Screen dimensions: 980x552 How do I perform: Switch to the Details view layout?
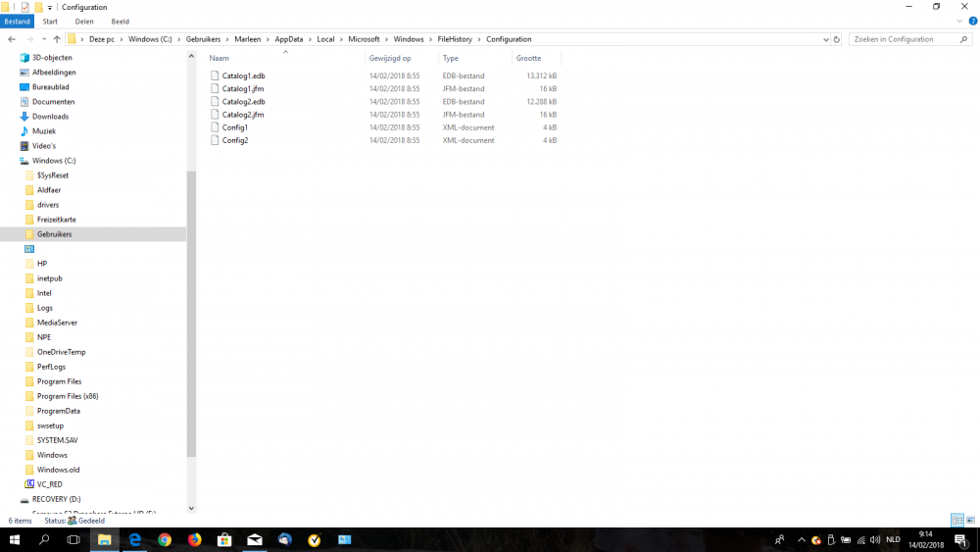956,520
